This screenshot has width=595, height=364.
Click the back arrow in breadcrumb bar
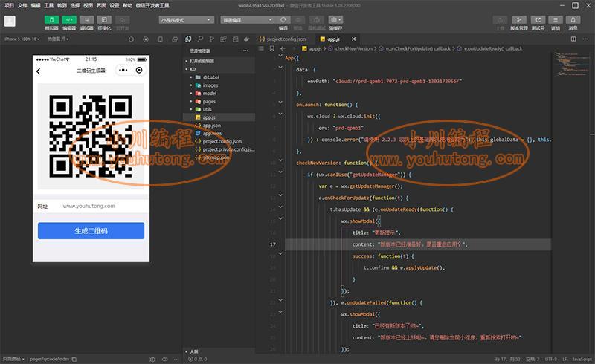283,48
